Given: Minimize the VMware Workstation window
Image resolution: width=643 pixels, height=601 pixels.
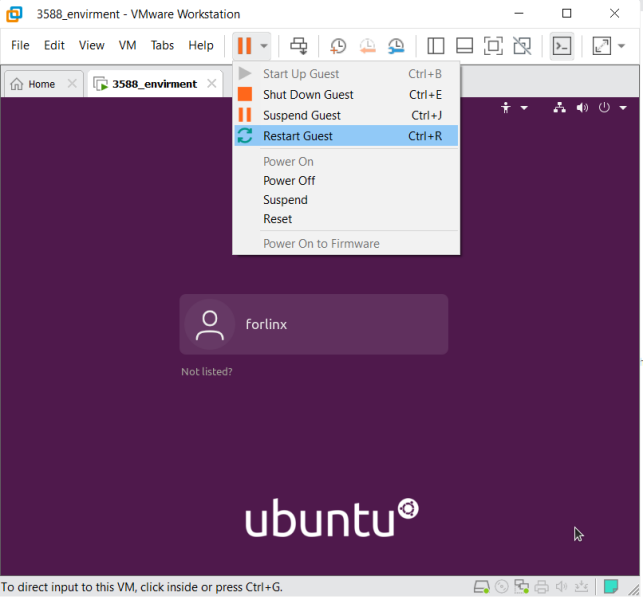Looking at the screenshot, I should click(x=519, y=14).
